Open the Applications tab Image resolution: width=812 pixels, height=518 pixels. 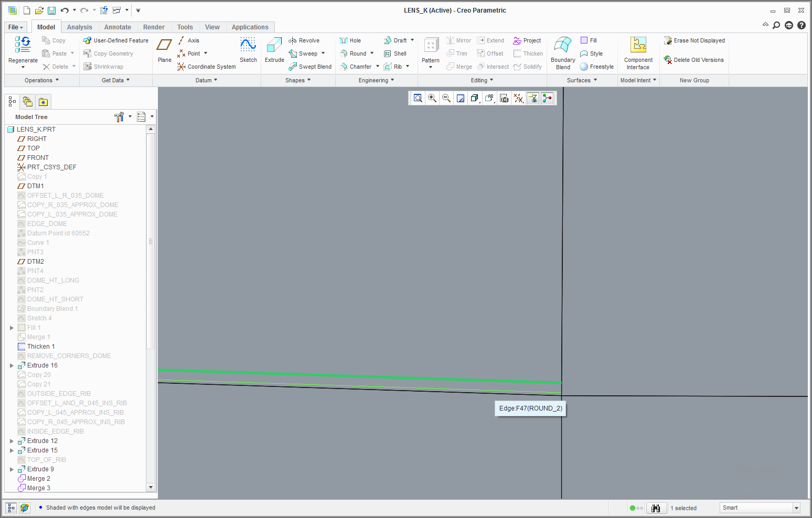pos(250,27)
